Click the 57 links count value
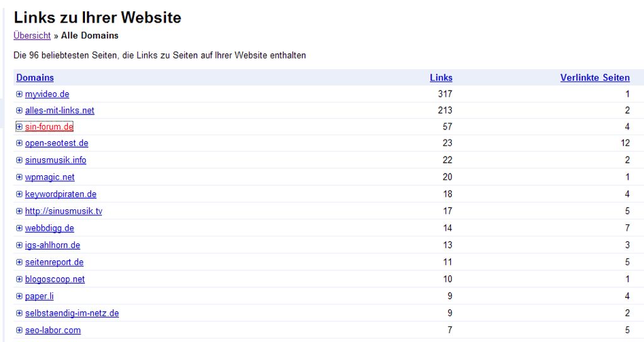Viewport: 644px width, 342px height. pyautogui.click(x=447, y=127)
